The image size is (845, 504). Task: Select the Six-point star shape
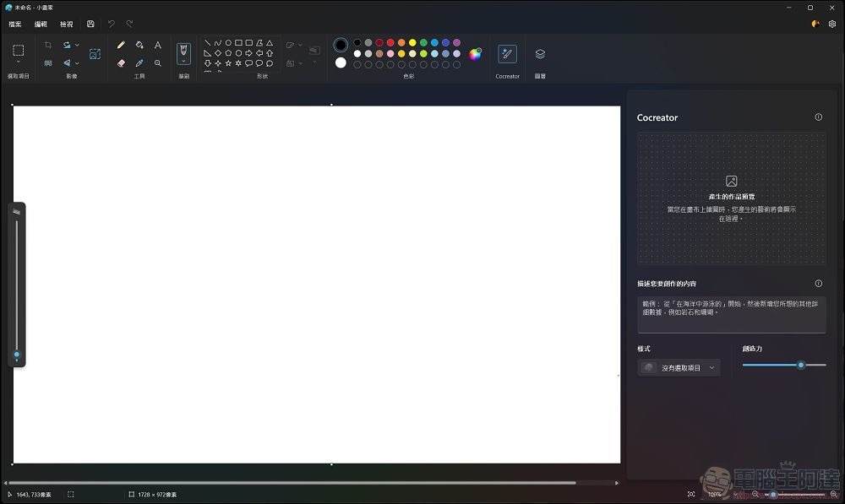[x=238, y=63]
